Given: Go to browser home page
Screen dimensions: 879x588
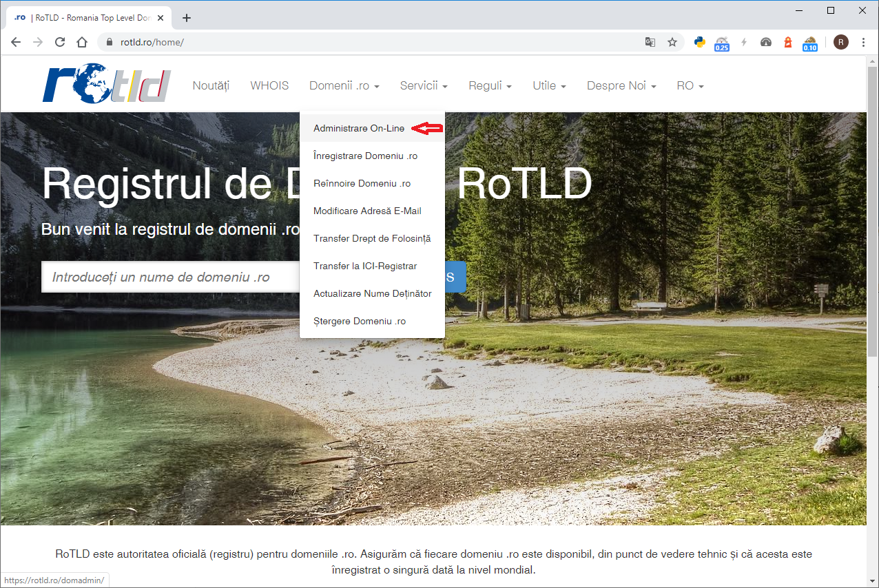Looking at the screenshot, I should point(82,42).
